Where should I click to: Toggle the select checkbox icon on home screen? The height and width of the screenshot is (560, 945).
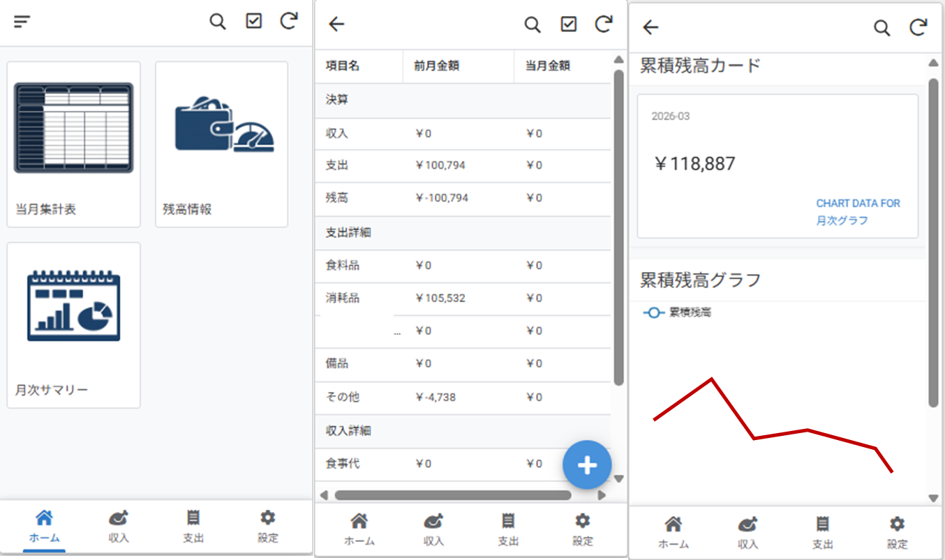pos(253,22)
